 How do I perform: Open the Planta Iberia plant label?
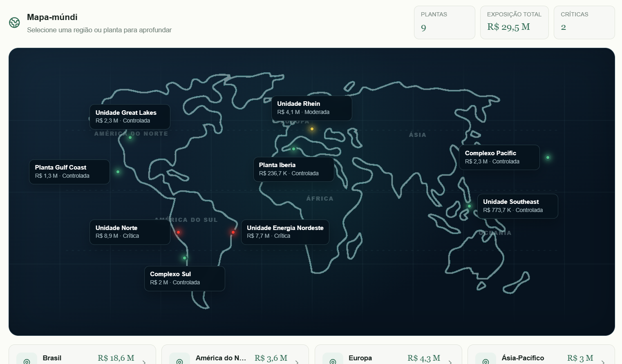coord(294,169)
